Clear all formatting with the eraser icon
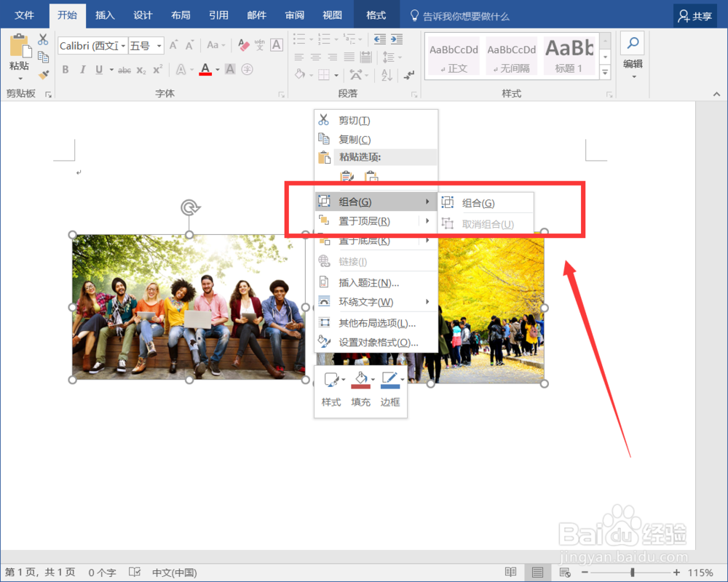Viewport: 728px width, 582px height. [243, 45]
